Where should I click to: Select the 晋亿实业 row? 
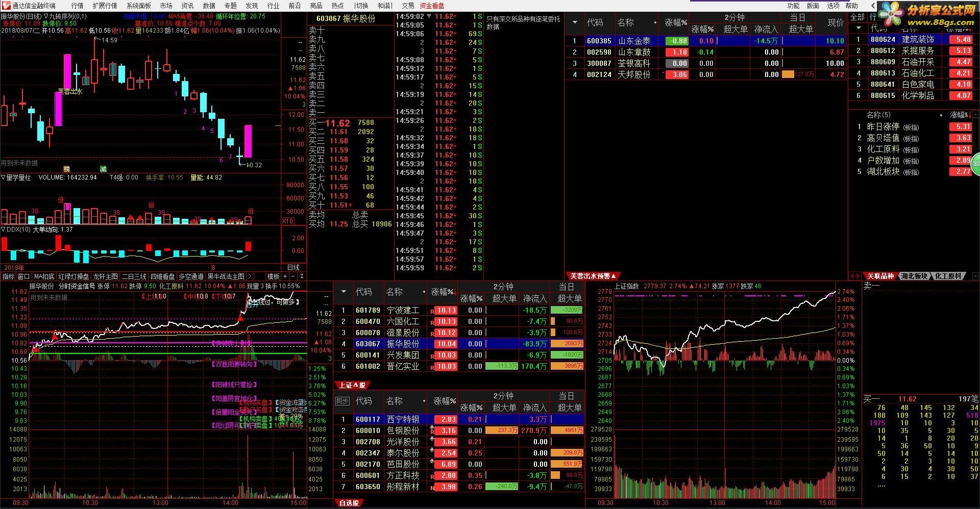459,366
